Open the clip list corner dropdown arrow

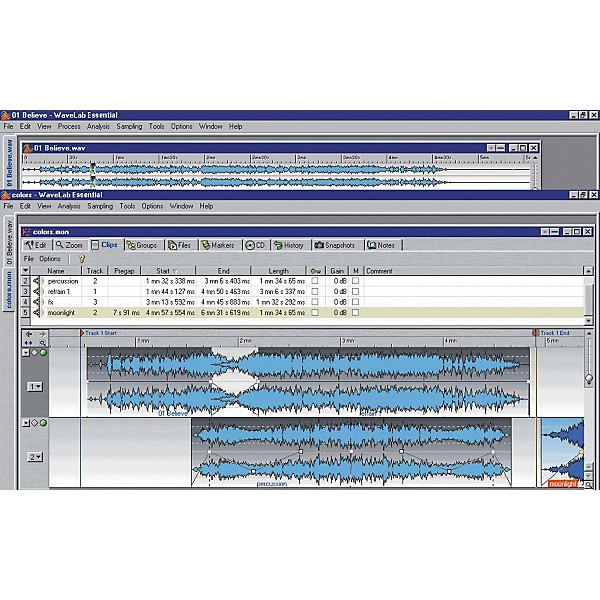(x=25, y=271)
